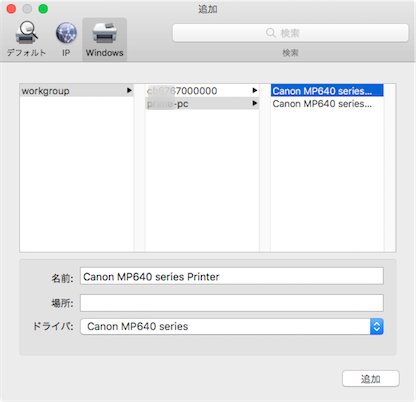Focus the search (検索) field

290,33
